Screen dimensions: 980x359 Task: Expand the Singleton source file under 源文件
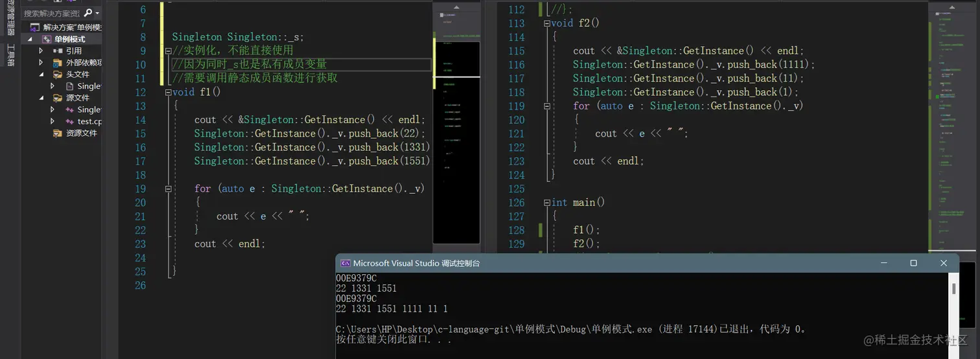click(52, 110)
